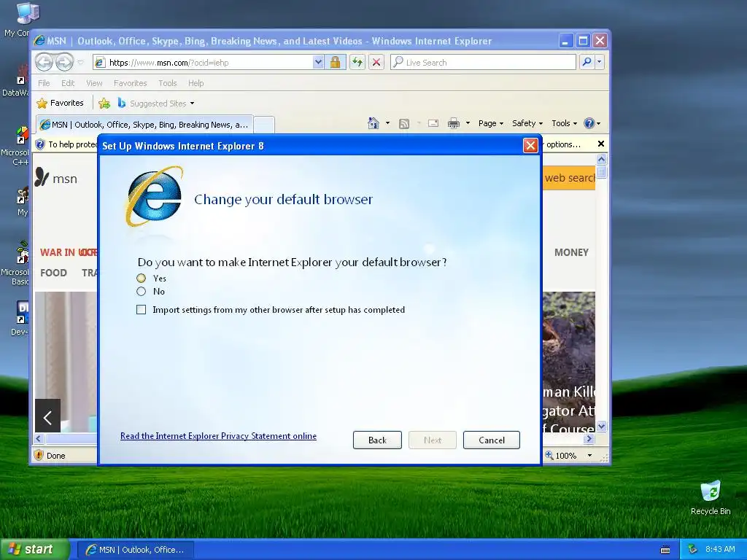Expand the address bar dropdown arrow
This screenshot has width=747, height=560.
[318, 63]
